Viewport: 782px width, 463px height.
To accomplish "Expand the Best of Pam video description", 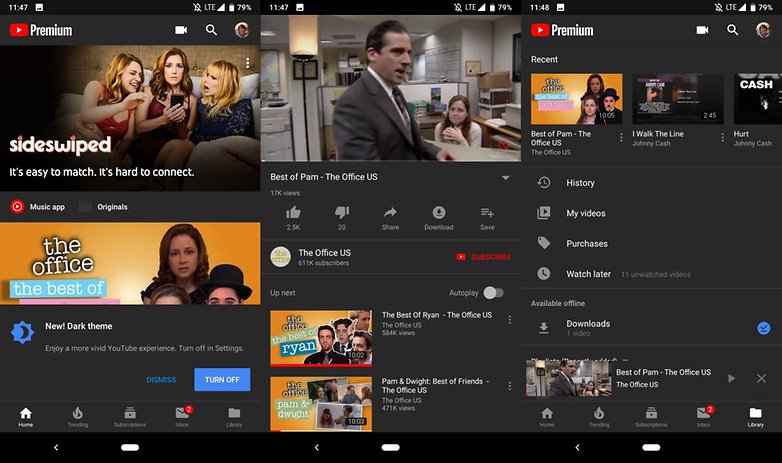I will 505,178.
